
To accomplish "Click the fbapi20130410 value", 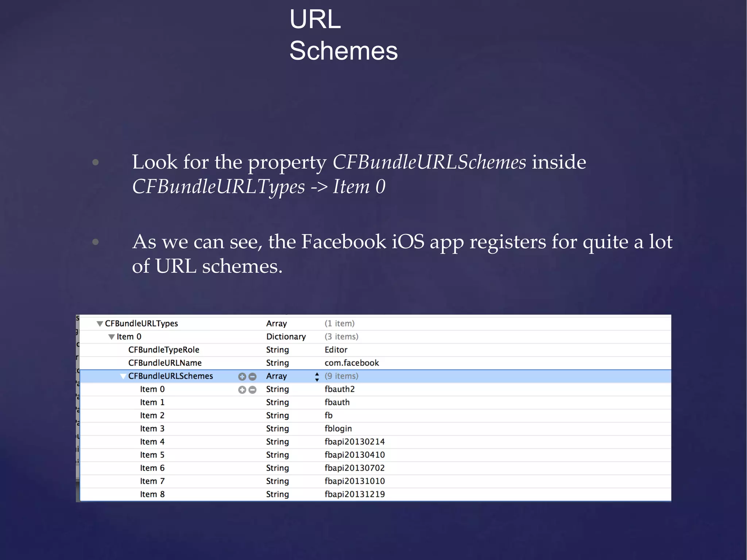I will point(355,455).
